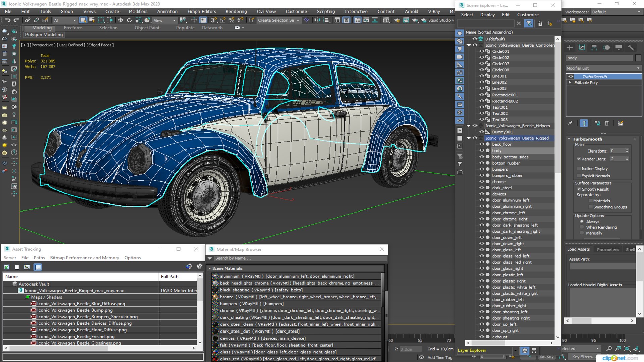Open the Motion tab in the command panel
The image size is (644, 362).
click(x=606, y=47)
